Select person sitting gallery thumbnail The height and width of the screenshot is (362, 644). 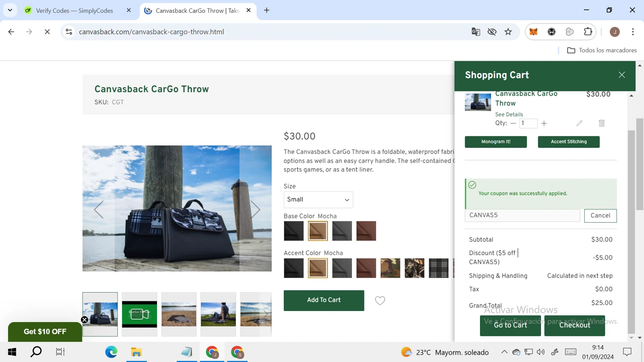pyautogui.click(x=218, y=314)
